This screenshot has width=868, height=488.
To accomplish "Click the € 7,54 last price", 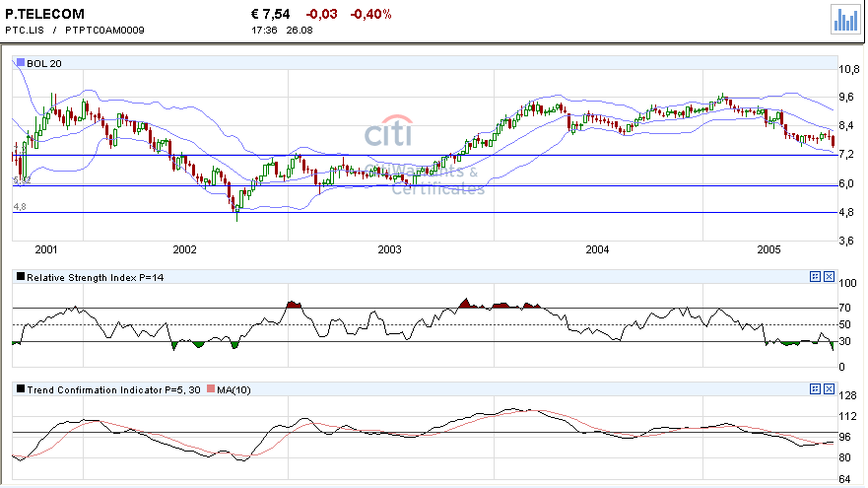I will tap(270, 15).
